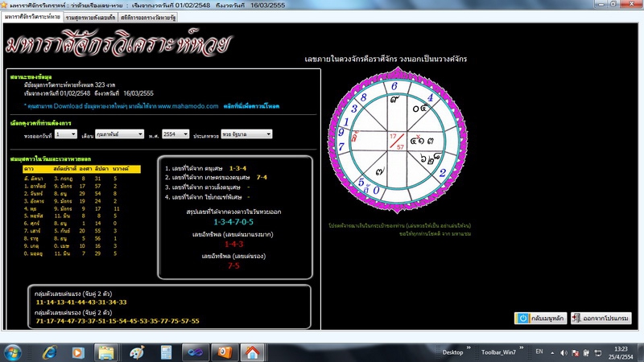
Task: Open the year dropdown showing 2554
Action: [175, 134]
